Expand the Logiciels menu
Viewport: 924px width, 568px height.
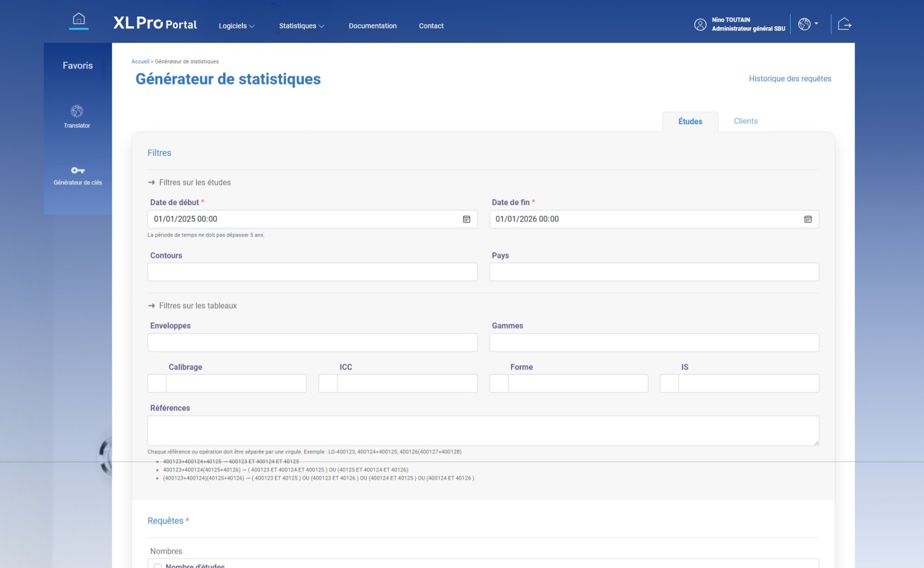tap(236, 26)
